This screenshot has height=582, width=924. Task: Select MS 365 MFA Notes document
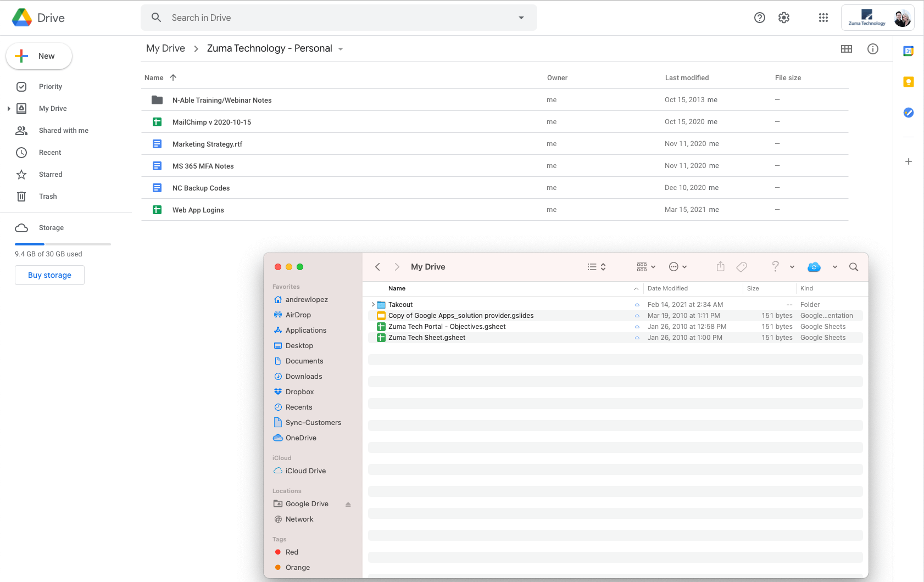click(494, 166)
